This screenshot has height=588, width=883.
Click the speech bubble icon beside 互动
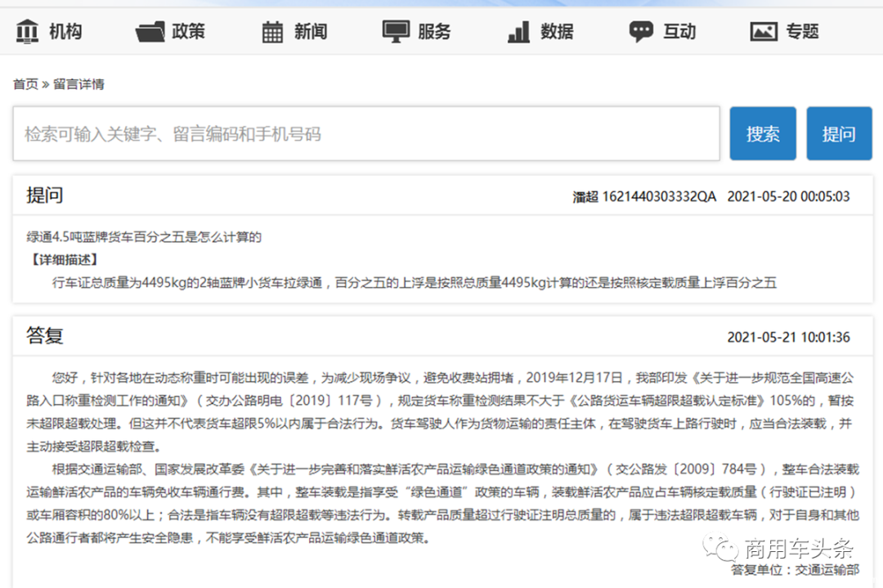coord(641,32)
